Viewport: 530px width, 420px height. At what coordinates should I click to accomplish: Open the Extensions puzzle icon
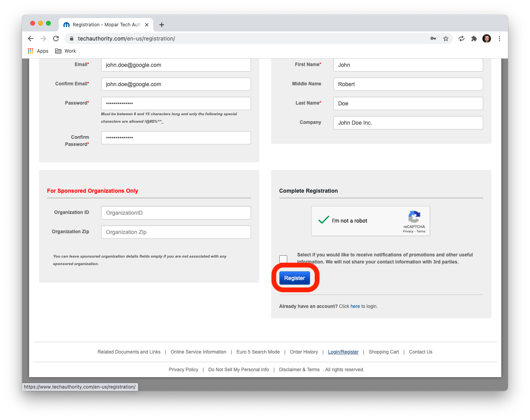point(474,39)
